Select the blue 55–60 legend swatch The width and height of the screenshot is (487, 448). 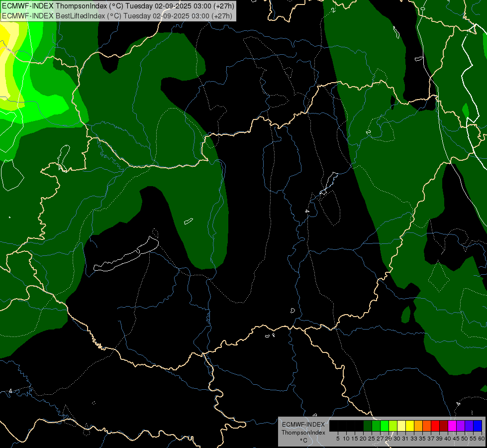coord(478,426)
